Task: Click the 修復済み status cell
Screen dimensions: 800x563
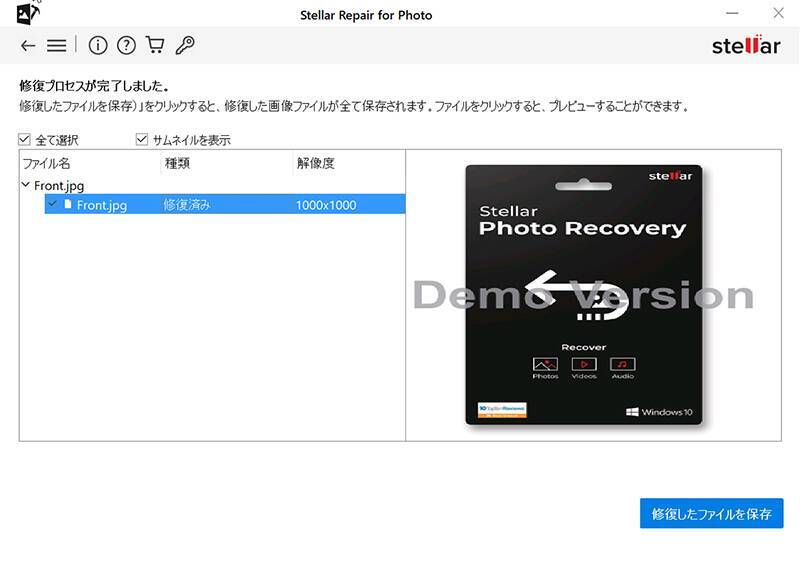Action: click(187, 205)
